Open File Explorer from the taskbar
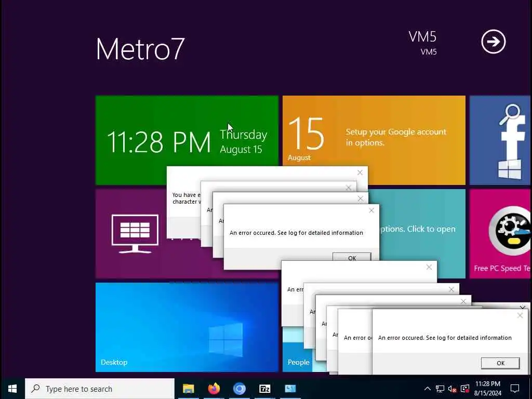This screenshot has height=399, width=532. tap(188, 389)
